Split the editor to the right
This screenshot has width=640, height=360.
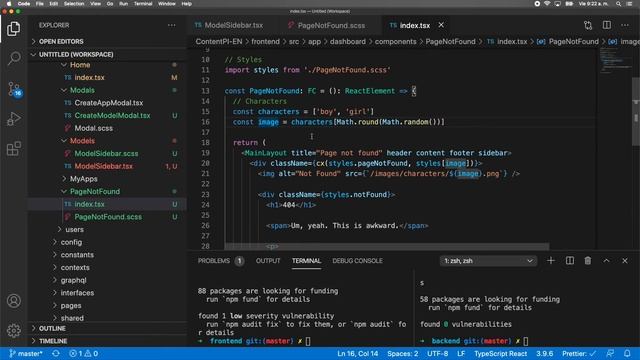pos(607,25)
